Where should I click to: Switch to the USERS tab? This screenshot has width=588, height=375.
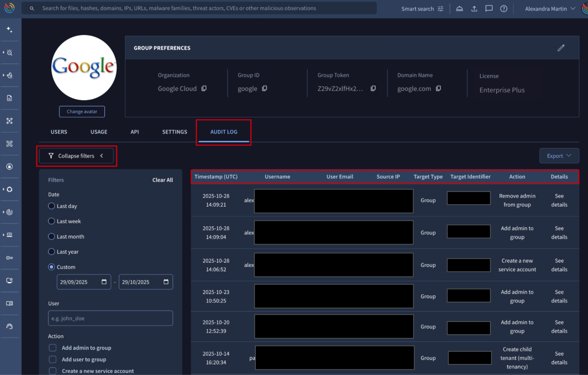[59, 132]
